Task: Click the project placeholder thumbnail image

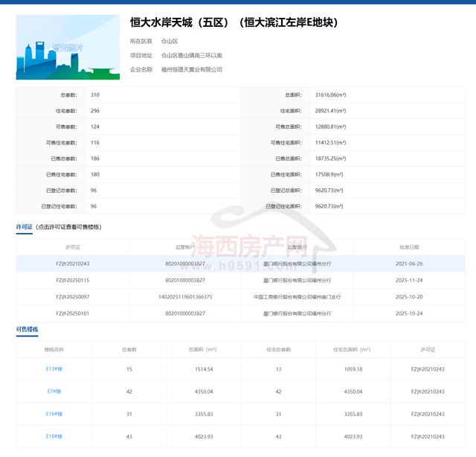Action: pos(68,47)
